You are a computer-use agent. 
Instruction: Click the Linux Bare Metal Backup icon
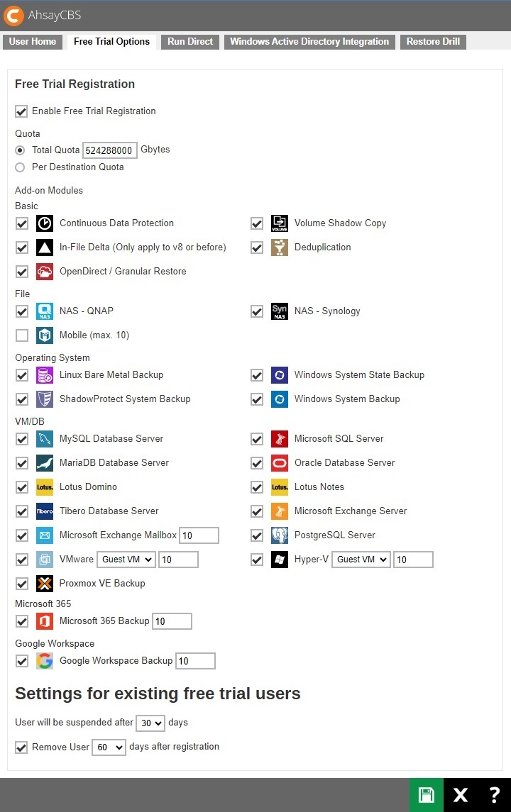point(45,375)
